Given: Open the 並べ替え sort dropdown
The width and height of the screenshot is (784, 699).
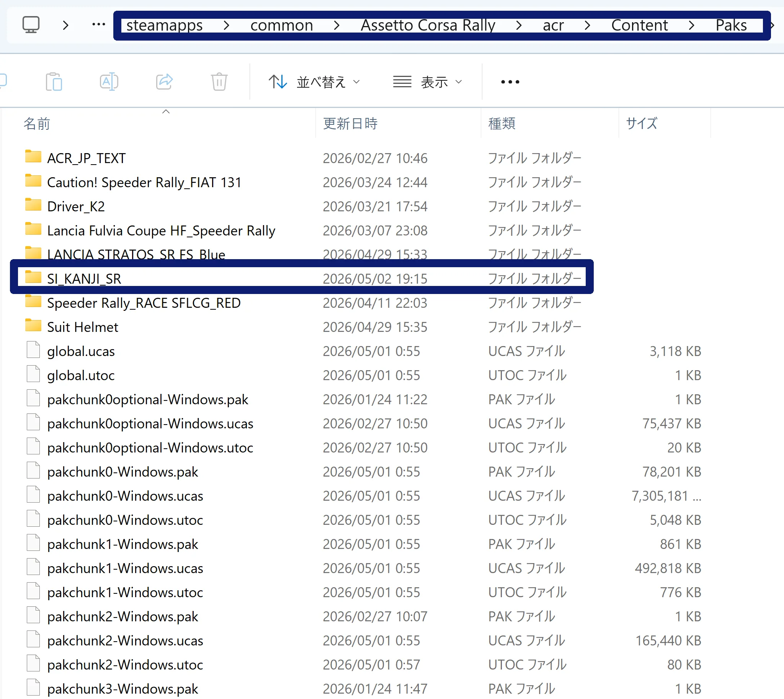Looking at the screenshot, I should click(314, 82).
